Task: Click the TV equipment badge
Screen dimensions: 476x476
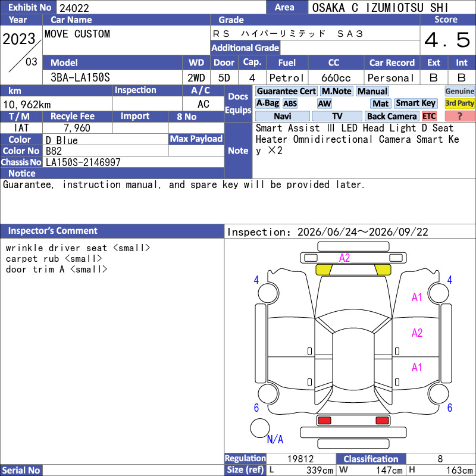Action: click(x=337, y=116)
